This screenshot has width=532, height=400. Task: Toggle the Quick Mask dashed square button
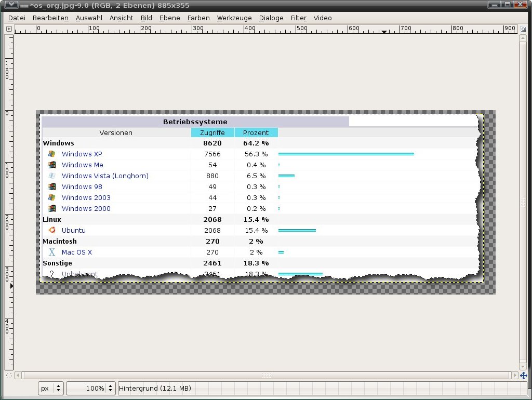pyautogui.click(x=9, y=375)
